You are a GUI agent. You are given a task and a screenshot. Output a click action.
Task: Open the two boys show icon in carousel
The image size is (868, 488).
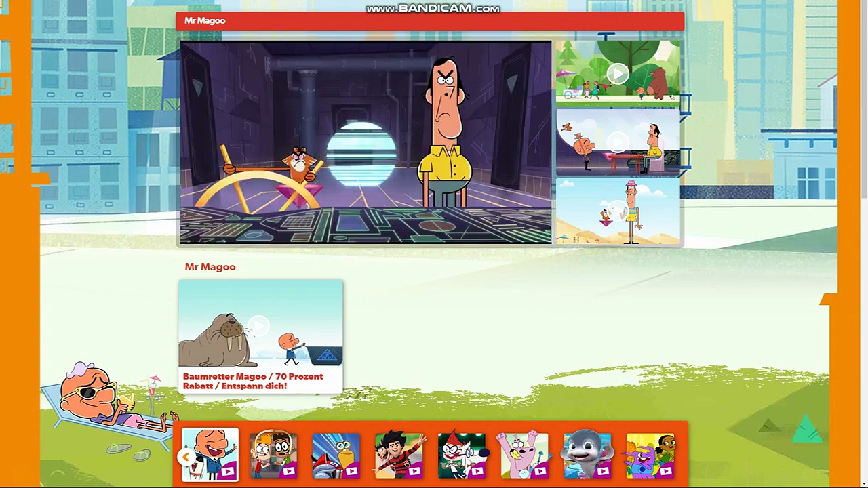[273, 455]
